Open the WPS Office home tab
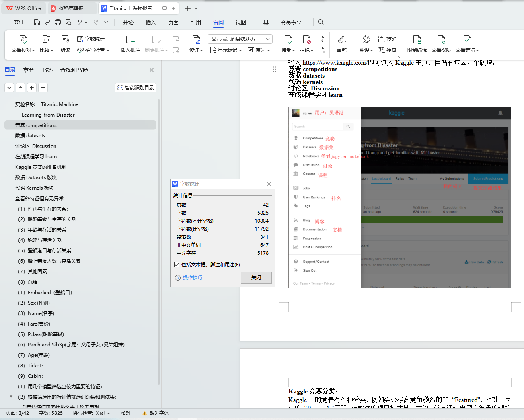 [x=24, y=8]
